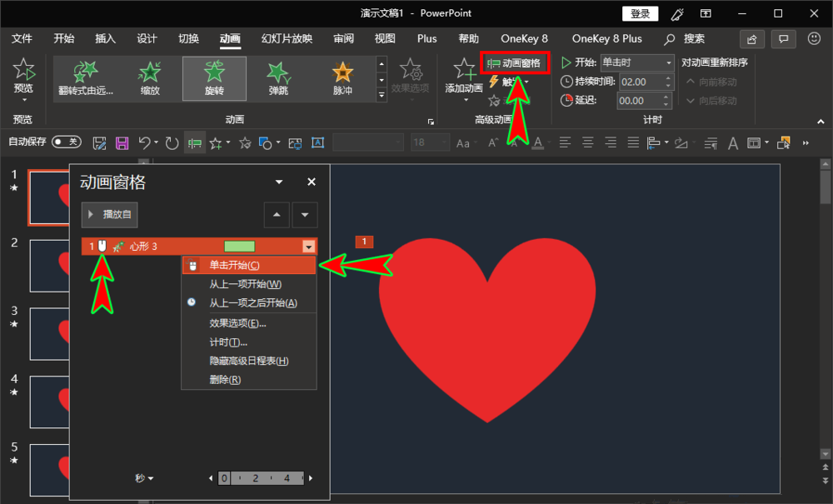Toggle the 自动保存 (AutoSave) switch

pyautogui.click(x=67, y=142)
